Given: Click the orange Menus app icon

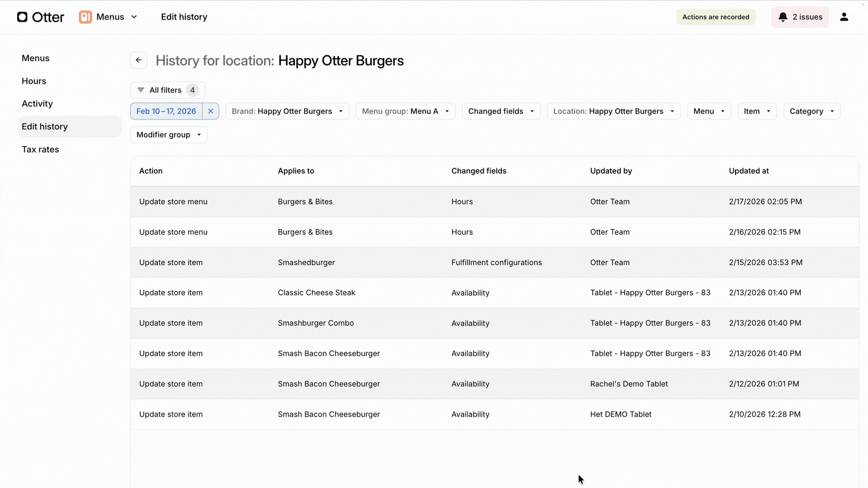Looking at the screenshot, I should [85, 17].
